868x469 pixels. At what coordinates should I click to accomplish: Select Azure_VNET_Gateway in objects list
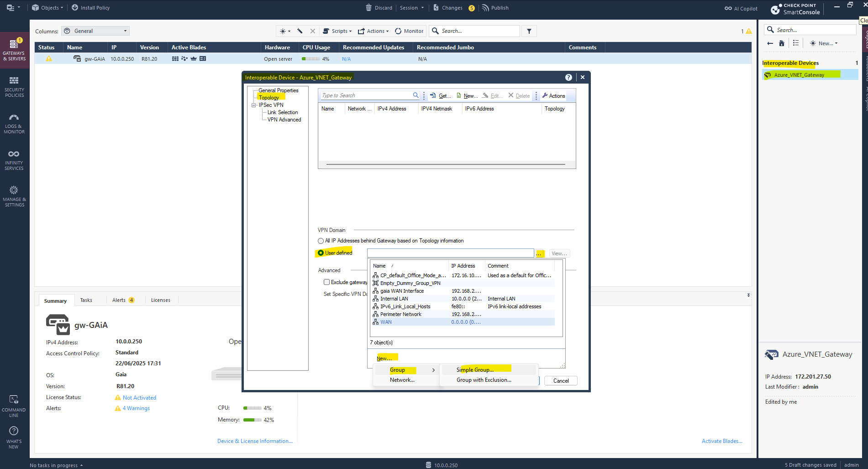tap(810, 75)
